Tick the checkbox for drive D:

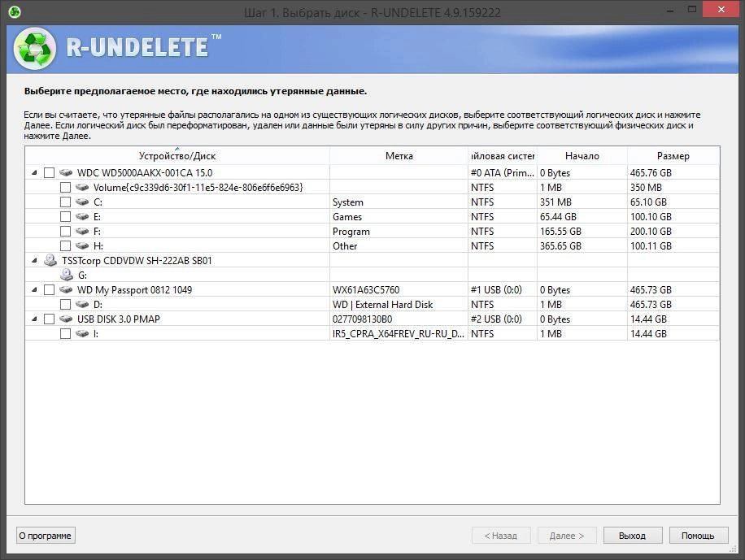pyautogui.click(x=65, y=305)
